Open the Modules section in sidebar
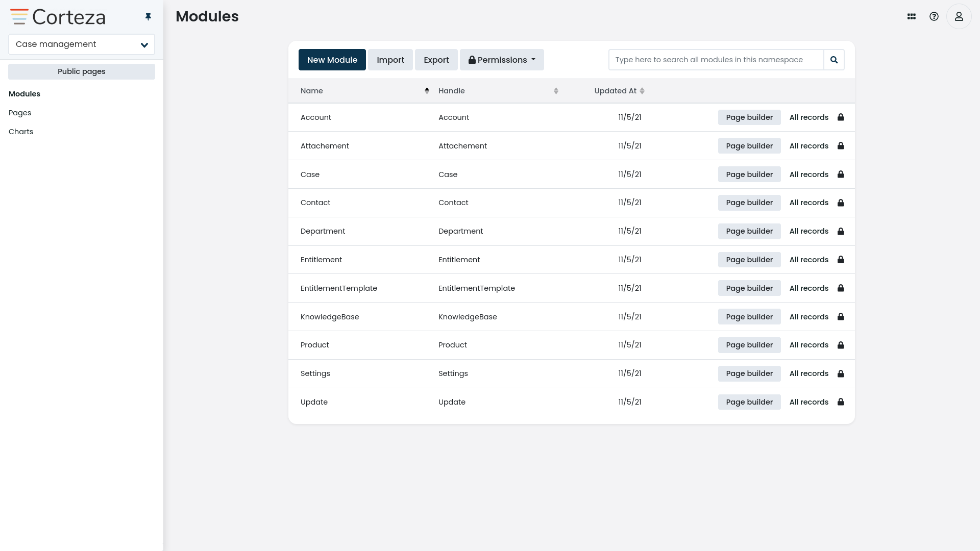980x551 pixels. click(24, 93)
